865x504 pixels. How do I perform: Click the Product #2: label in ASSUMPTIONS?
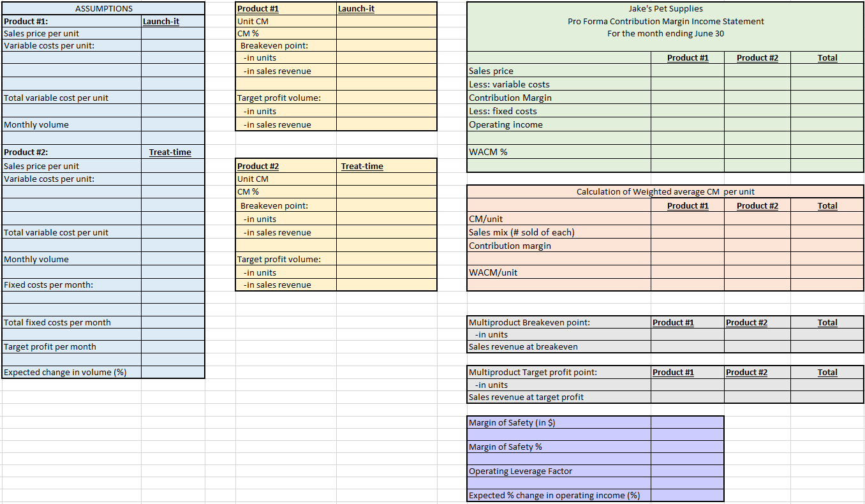pyautogui.click(x=26, y=152)
